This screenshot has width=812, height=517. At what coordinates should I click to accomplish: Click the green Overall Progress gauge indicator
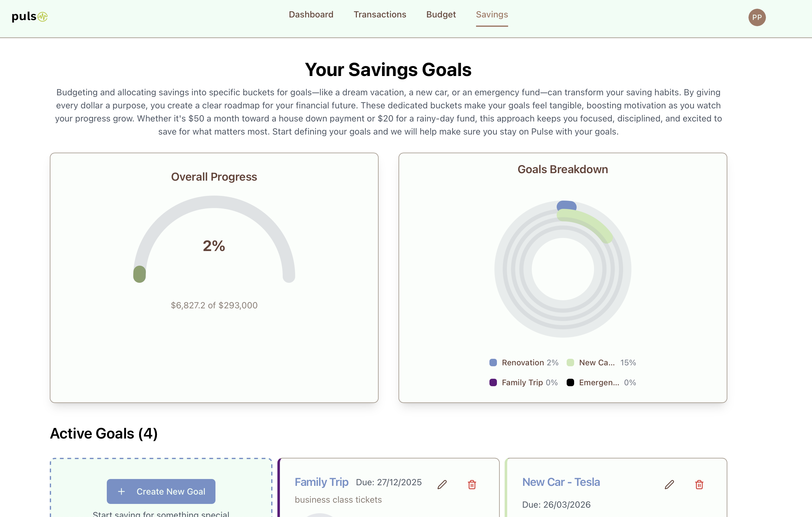(139, 274)
